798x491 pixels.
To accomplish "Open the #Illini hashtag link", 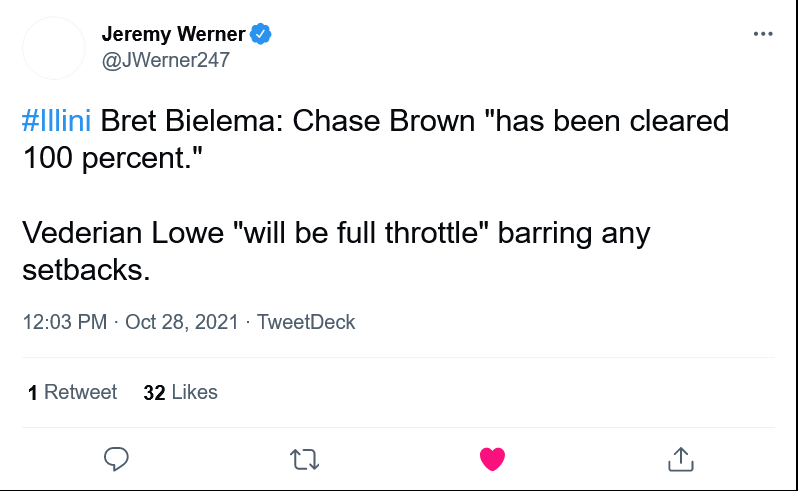I will pos(56,122).
